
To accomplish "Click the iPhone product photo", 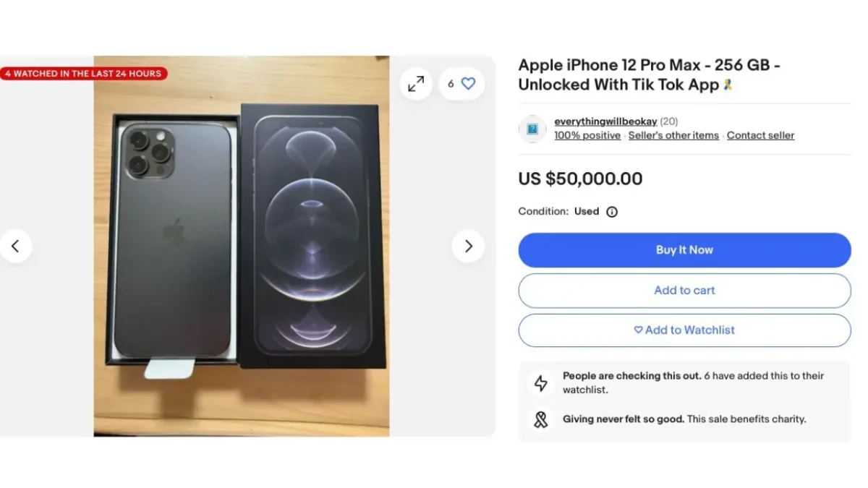I will (241, 246).
